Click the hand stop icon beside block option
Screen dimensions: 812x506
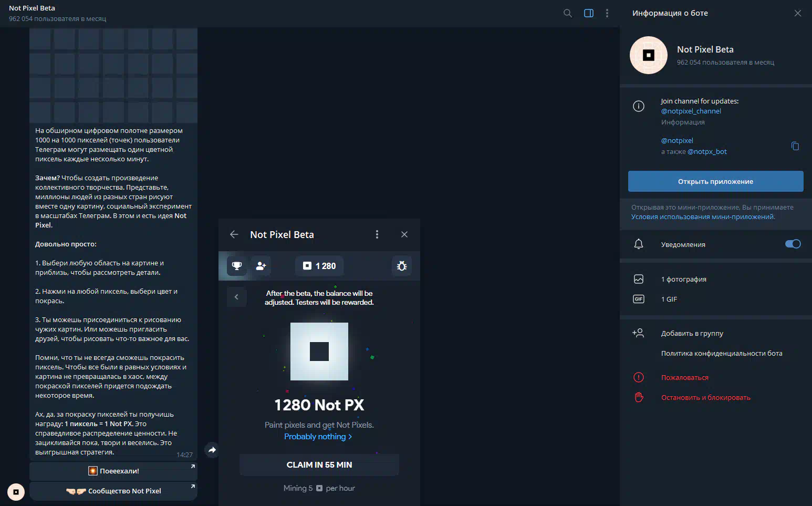point(639,397)
